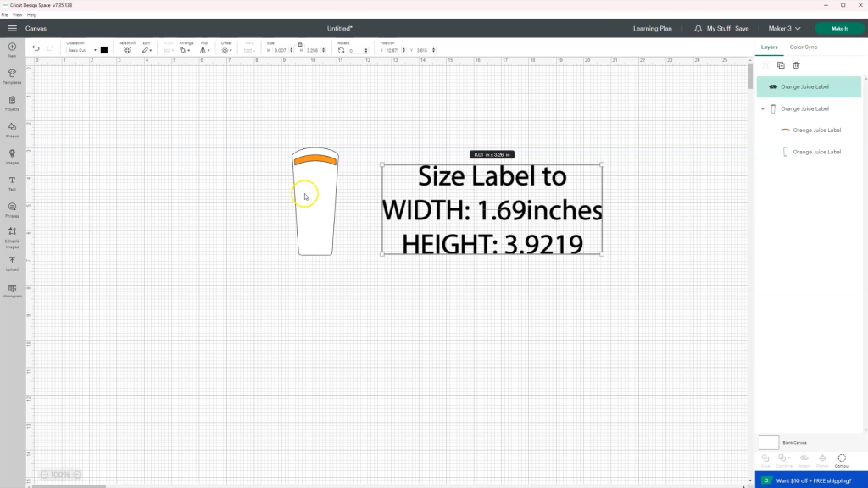Click the height size input field
The image size is (868, 488).
tap(314, 50)
